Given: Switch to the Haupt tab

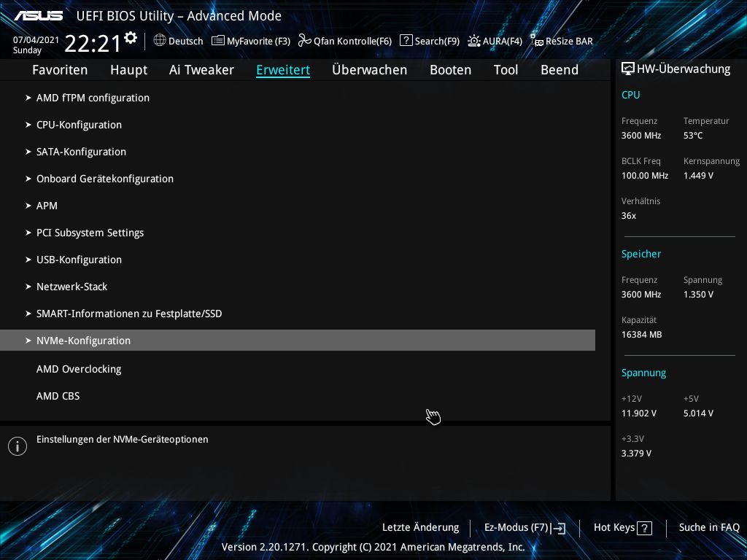Looking at the screenshot, I should [128, 70].
